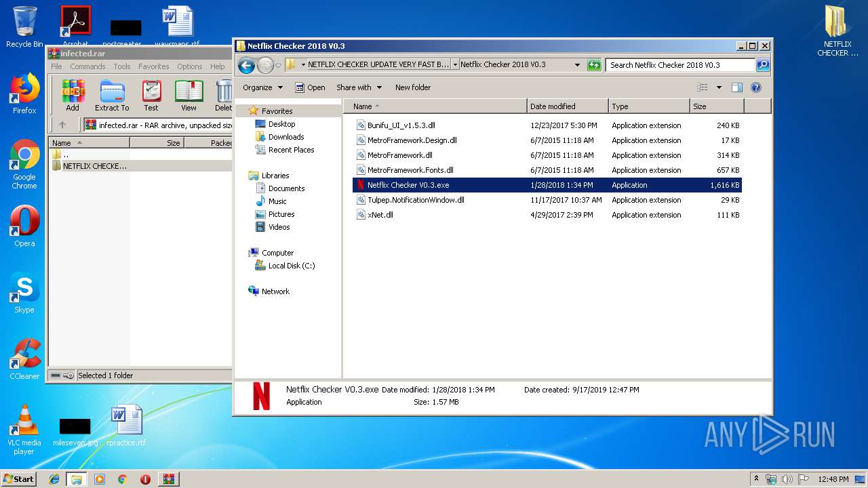Select MetroFramework.Design.dll file
This screenshot has width=868, height=488.
click(547, 140)
